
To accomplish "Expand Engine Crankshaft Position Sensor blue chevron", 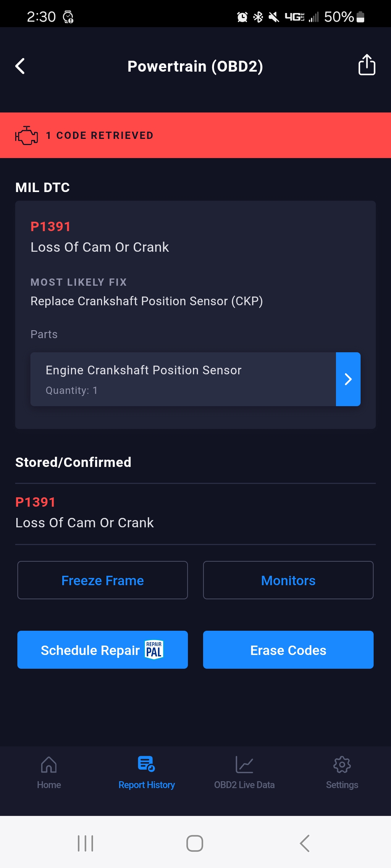I will [x=348, y=379].
